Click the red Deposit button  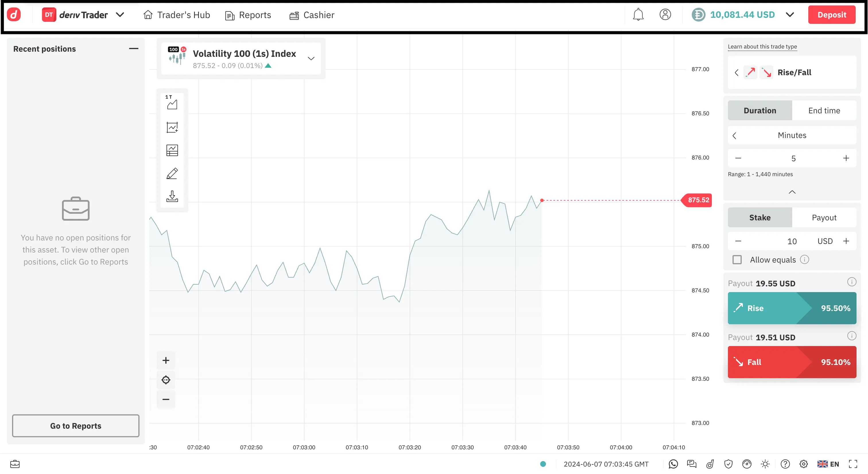point(831,15)
